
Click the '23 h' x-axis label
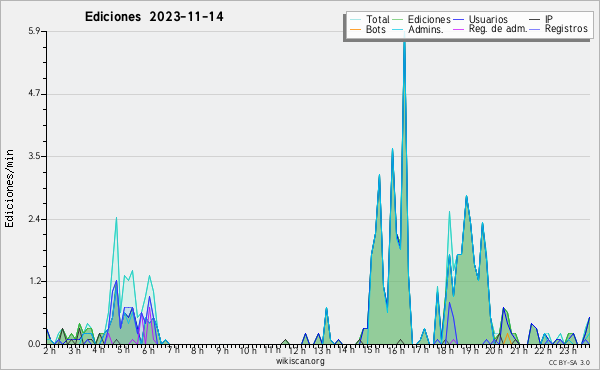[x=568, y=351]
